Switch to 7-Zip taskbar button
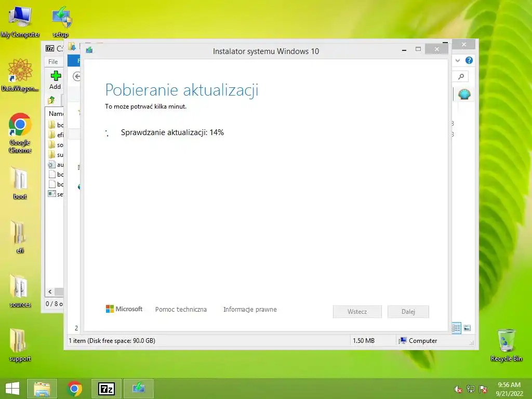The width and height of the screenshot is (532, 399). coord(106,389)
